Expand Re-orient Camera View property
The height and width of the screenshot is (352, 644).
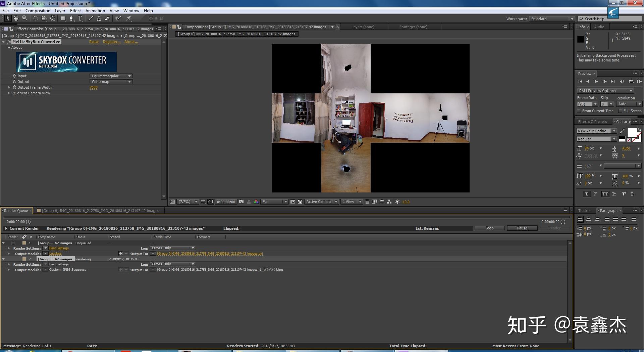(x=9, y=93)
